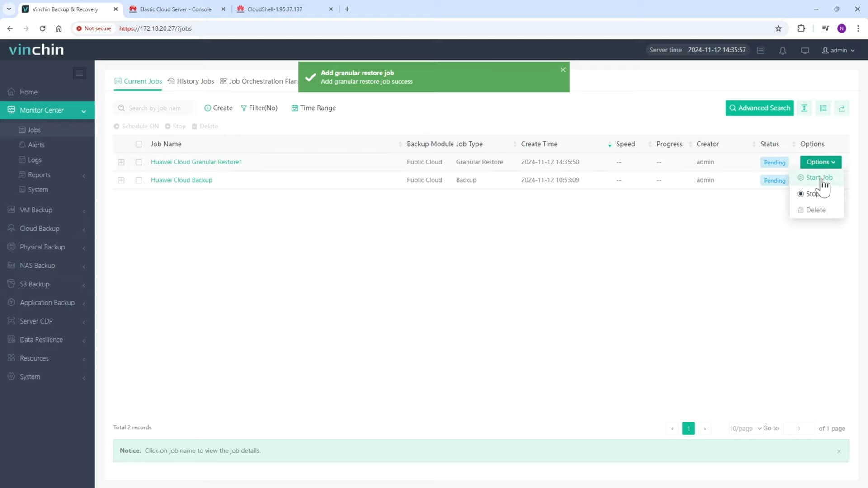Click the Data Resilience sidebar icon
This screenshot has height=488, width=868.
11,339
